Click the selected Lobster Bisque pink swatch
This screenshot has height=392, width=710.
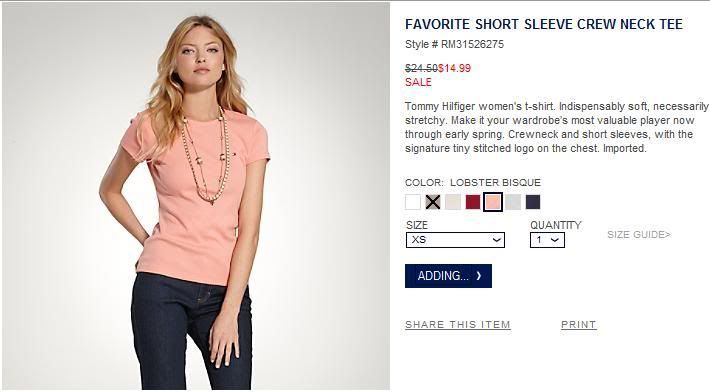coord(493,202)
